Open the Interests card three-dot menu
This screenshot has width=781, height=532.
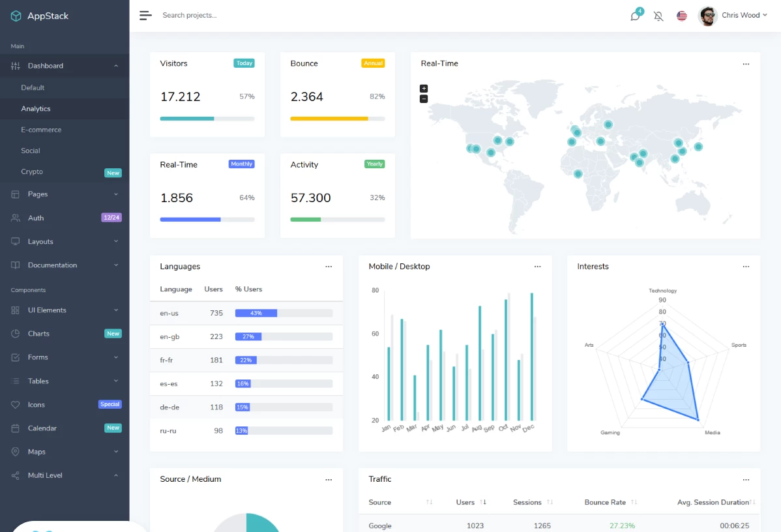pyautogui.click(x=746, y=267)
